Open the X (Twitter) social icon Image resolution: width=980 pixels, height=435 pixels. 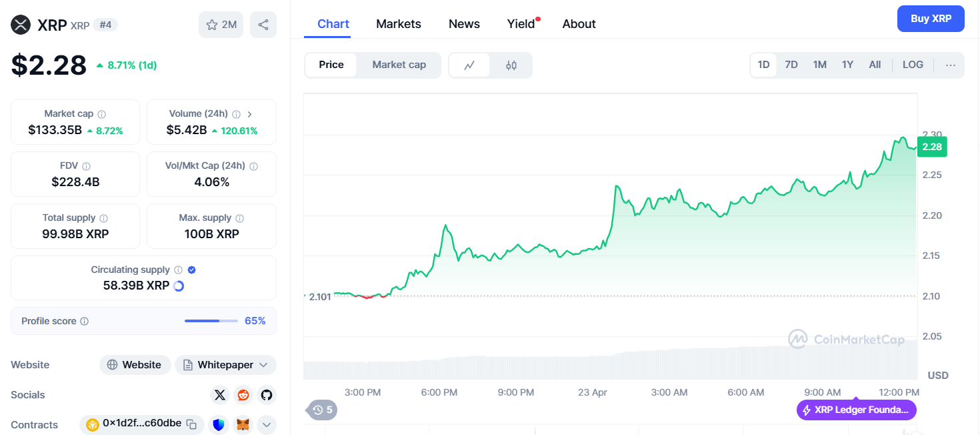coord(220,395)
